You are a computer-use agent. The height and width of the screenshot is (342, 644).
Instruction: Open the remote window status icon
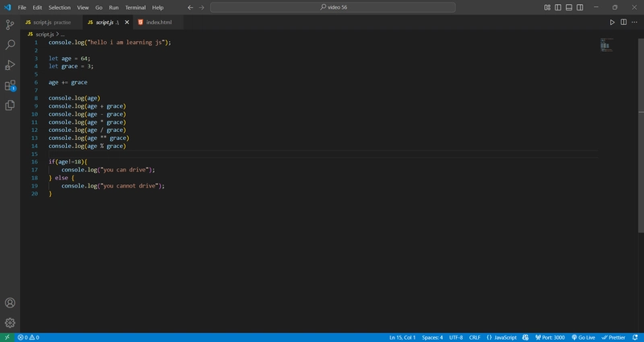7,337
